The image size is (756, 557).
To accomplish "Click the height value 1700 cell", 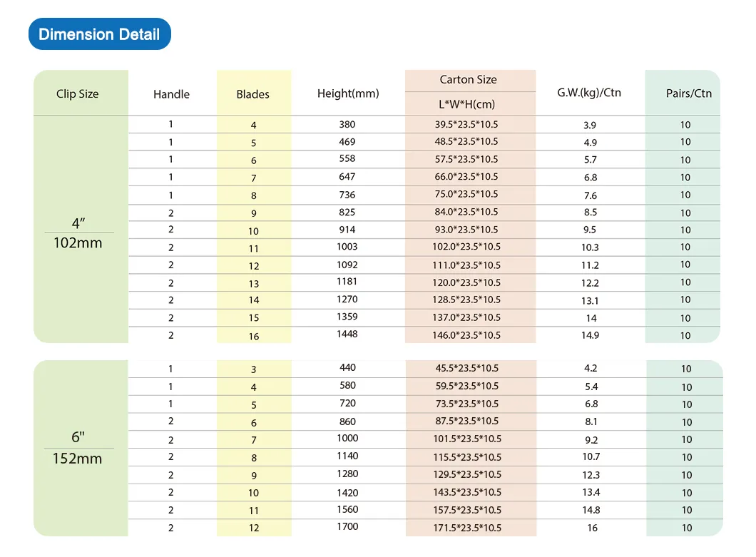I will (347, 527).
